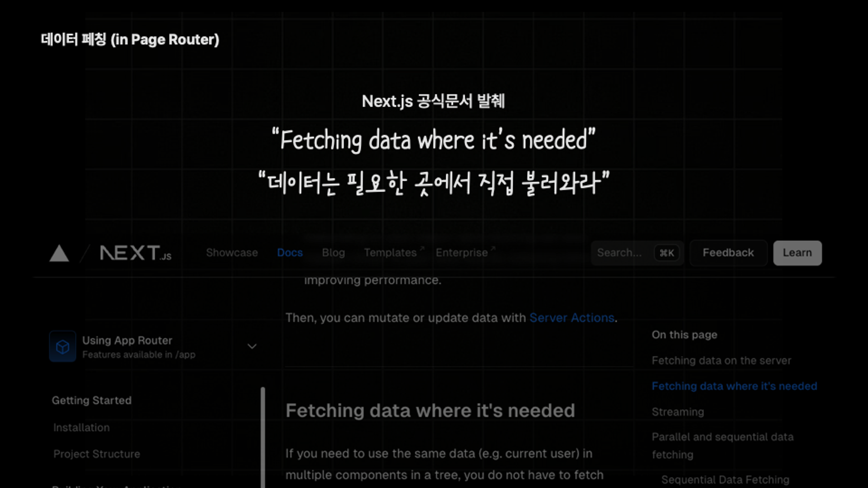The image size is (868, 488).
Task: Click the ⌘K shortcut badge
Action: pos(667,253)
